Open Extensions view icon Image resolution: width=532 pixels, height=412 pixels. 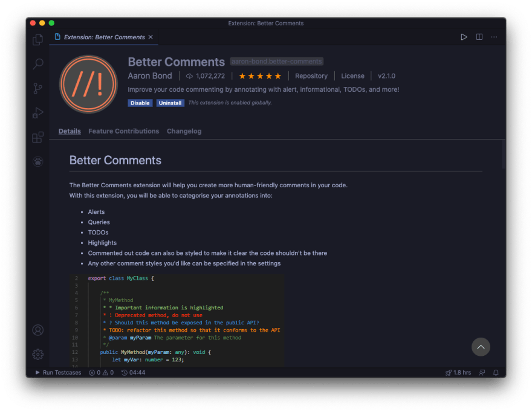click(37, 137)
